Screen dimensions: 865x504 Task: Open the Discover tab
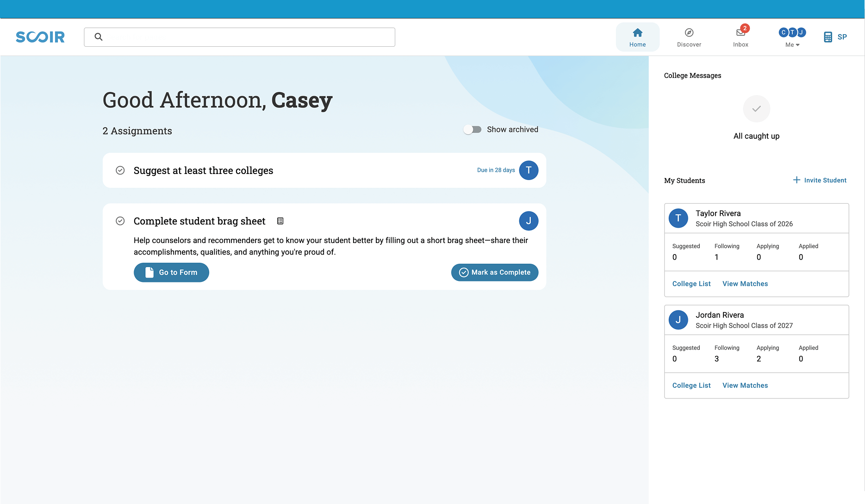point(689,37)
